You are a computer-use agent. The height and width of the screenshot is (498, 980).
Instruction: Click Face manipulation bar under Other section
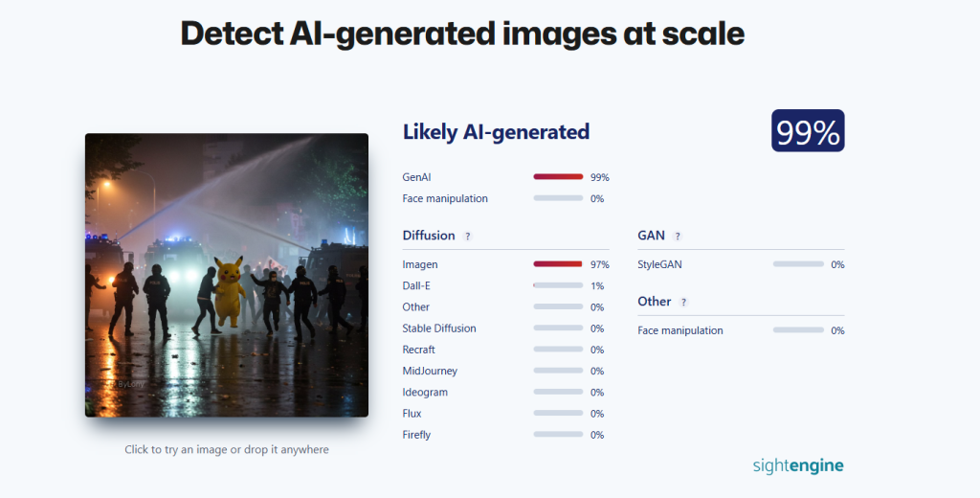coord(798,330)
